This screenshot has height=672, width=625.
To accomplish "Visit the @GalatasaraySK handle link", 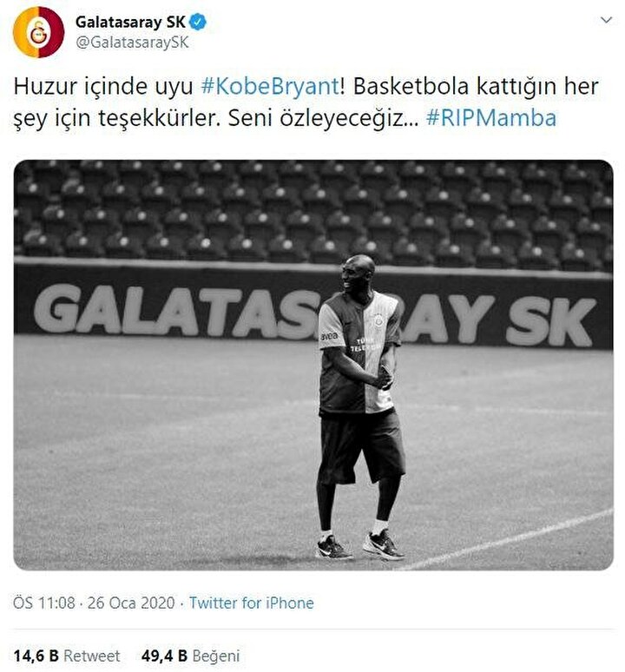I will pos(132,43).
